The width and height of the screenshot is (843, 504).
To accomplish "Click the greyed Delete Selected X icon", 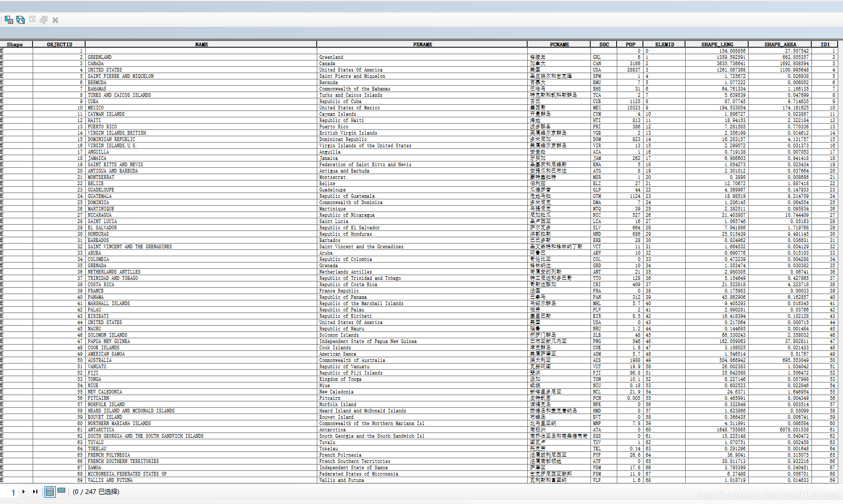I will 55,20.
